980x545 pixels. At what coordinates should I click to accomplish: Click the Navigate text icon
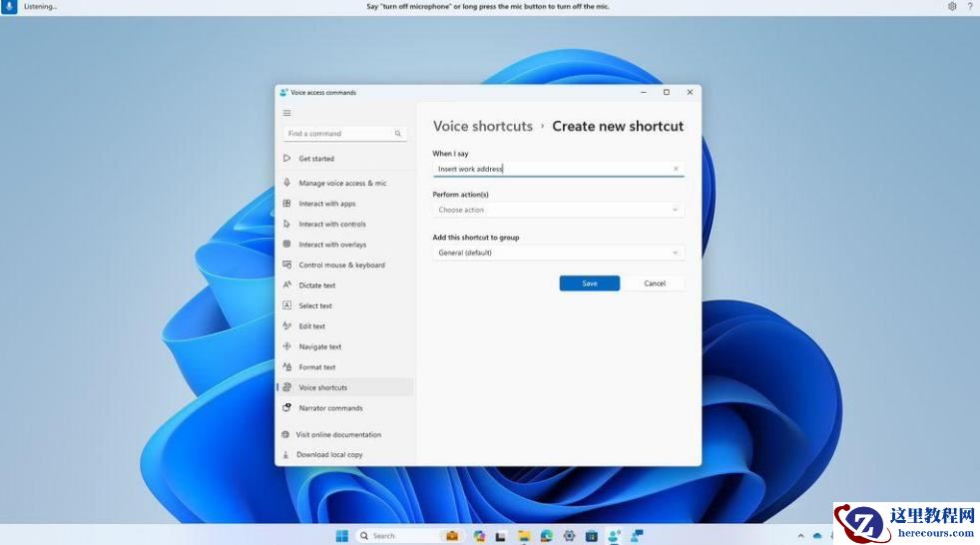(x=286, y=346)
